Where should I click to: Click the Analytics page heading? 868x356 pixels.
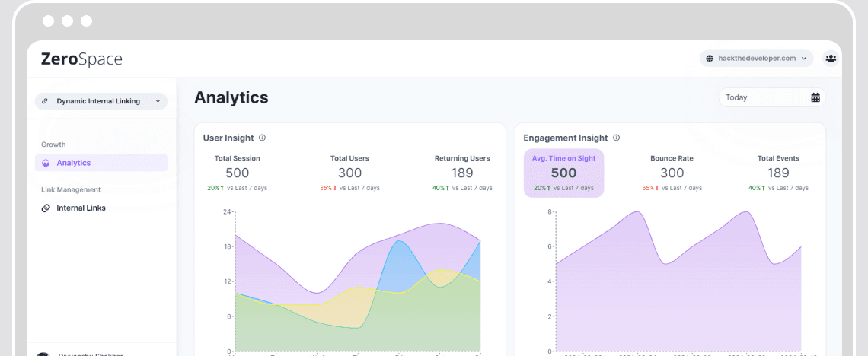coord(231,97)
